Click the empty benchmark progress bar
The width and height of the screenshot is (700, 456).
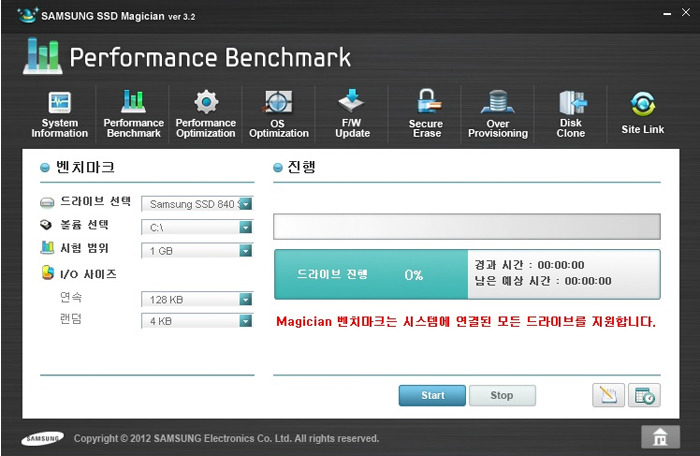pos(467,226)
